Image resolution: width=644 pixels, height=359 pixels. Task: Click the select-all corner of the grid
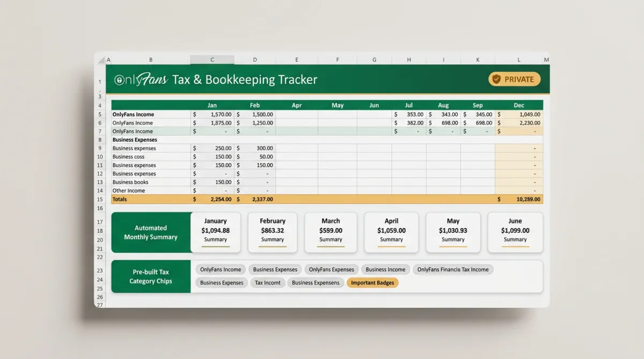100,60
